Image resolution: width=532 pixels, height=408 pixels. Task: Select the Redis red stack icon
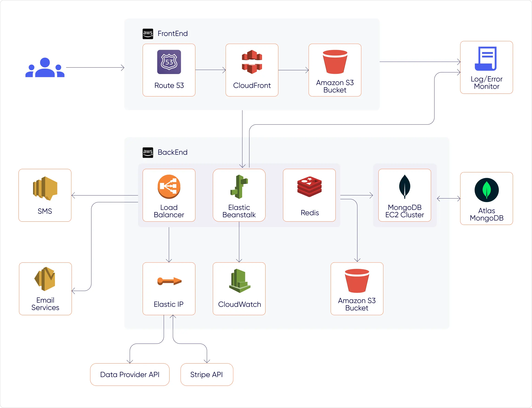pos(310,187)
